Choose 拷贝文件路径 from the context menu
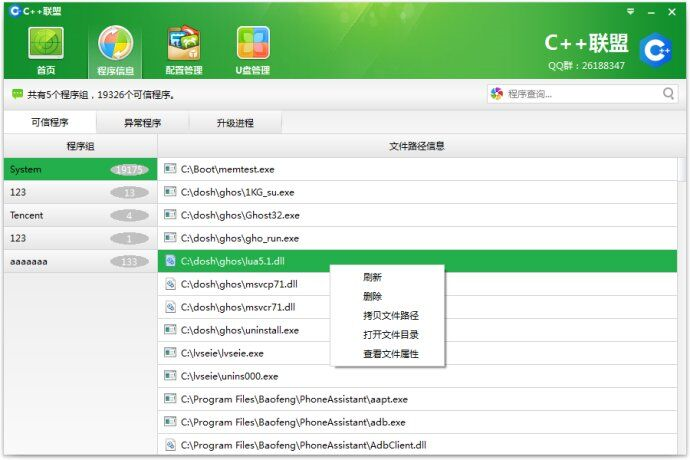The image size is (690, 460). 391,315
